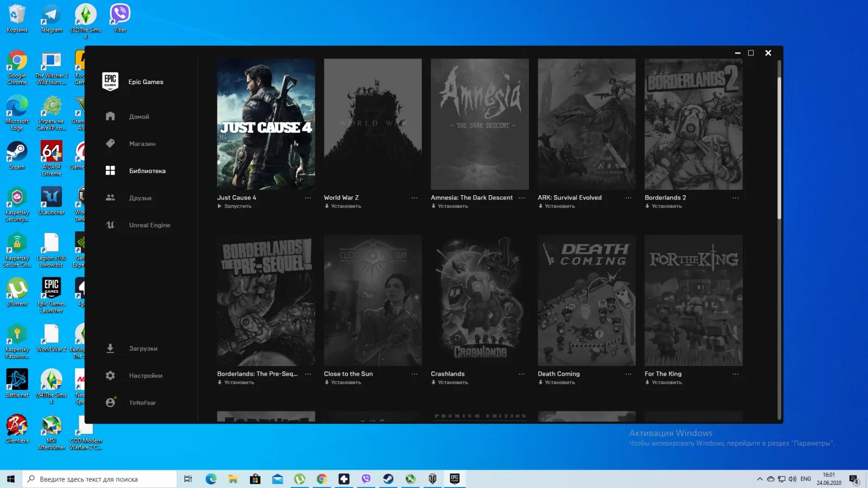
Task: Open File Explorer from the taskbar
Action: coord(233,479)
